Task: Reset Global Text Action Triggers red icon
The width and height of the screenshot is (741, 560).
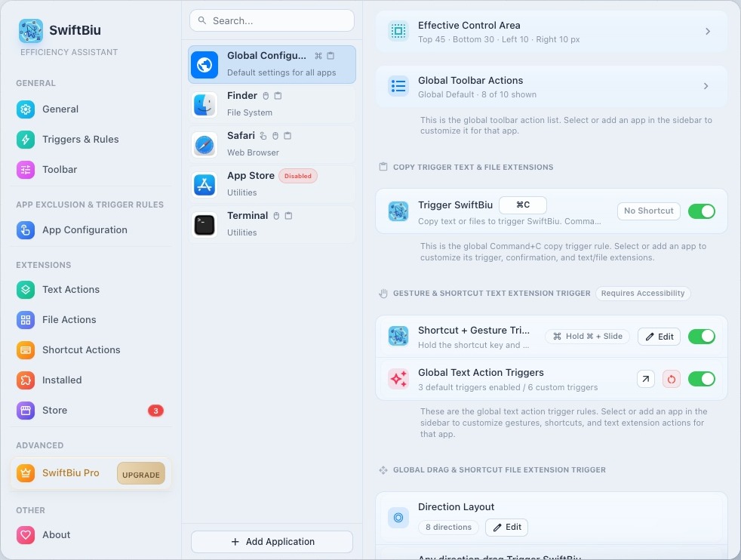Action: tap(672, 379)
